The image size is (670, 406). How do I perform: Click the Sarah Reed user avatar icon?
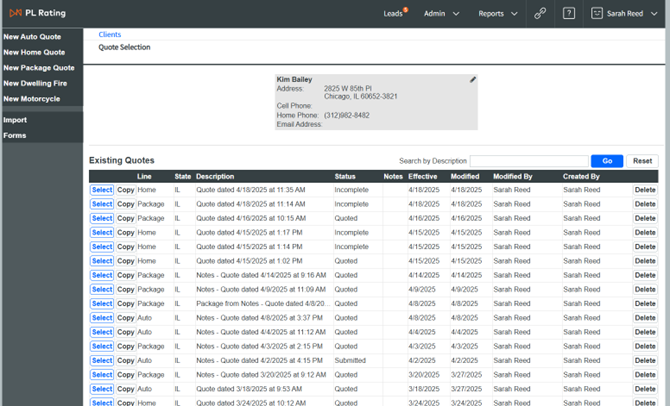[597, 13]
